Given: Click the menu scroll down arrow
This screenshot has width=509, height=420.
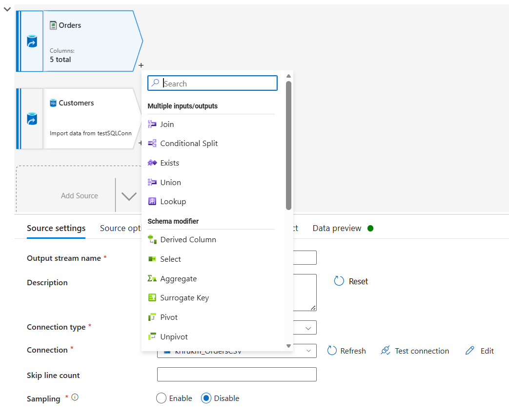Looking at the screenshot, I should point(288,346).
